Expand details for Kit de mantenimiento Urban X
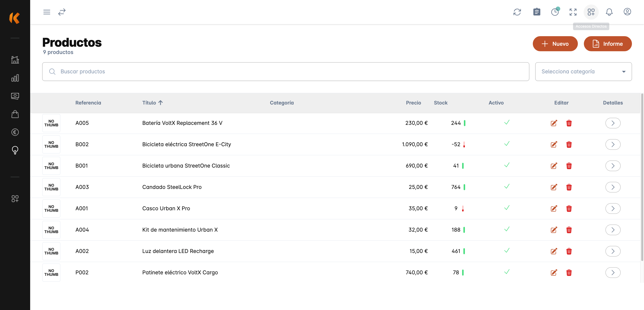Screen dimensions: 644x310 coord(613,230)
